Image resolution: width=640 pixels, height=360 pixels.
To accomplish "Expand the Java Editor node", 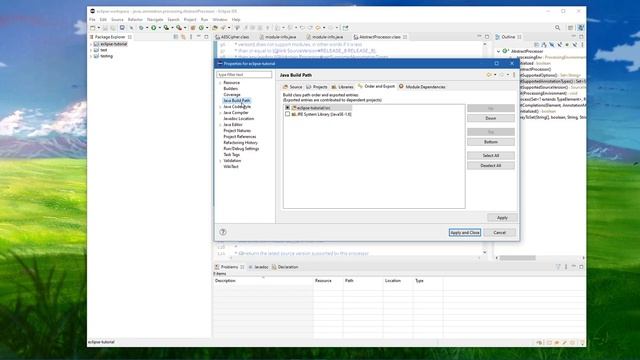I will click(220, 124).
